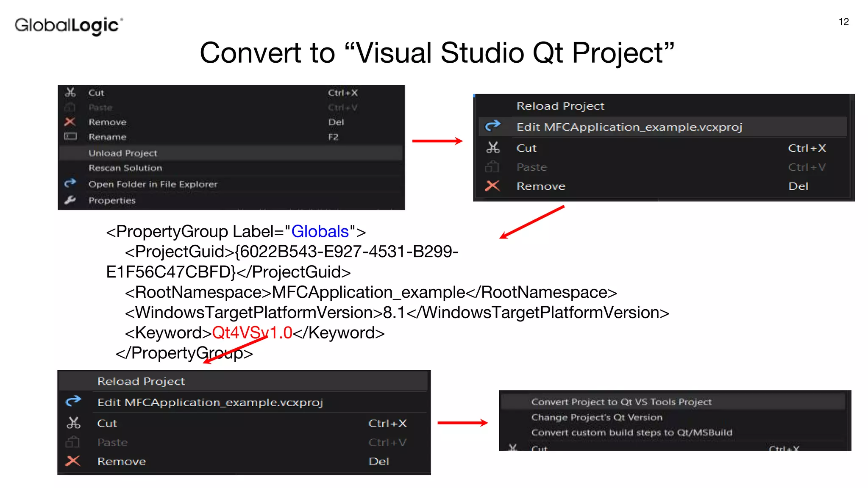
Task: Click red X icon in upper right menu
Action: 492,186
